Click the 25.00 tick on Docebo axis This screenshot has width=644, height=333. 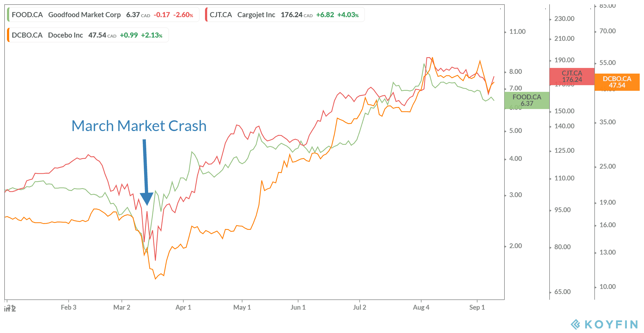608,166
